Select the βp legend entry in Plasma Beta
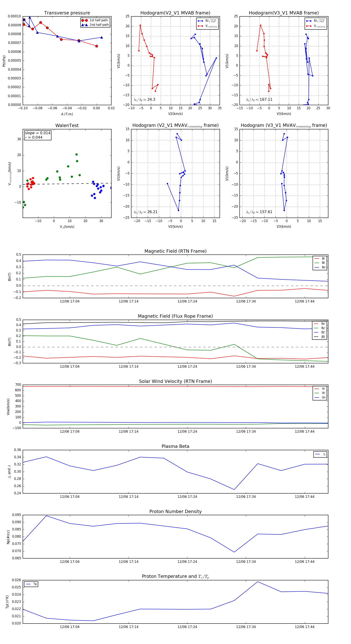The height and width of the screenshot is (644, 351). point(320,454)
